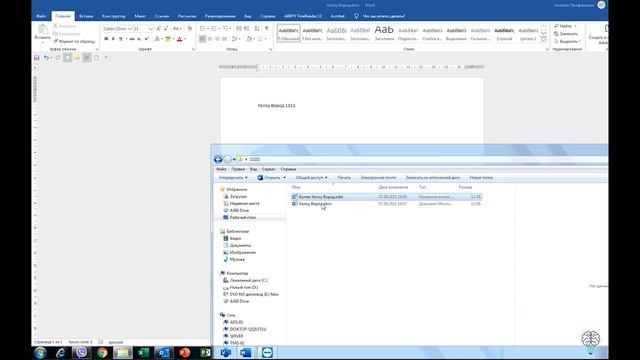Click the decrease indent icon

pos(239,29)
